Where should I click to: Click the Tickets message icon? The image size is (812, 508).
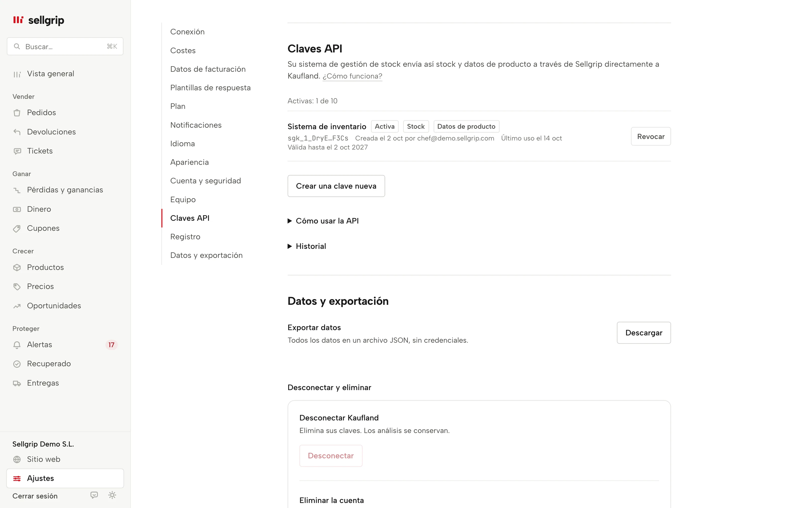[17, 151]
